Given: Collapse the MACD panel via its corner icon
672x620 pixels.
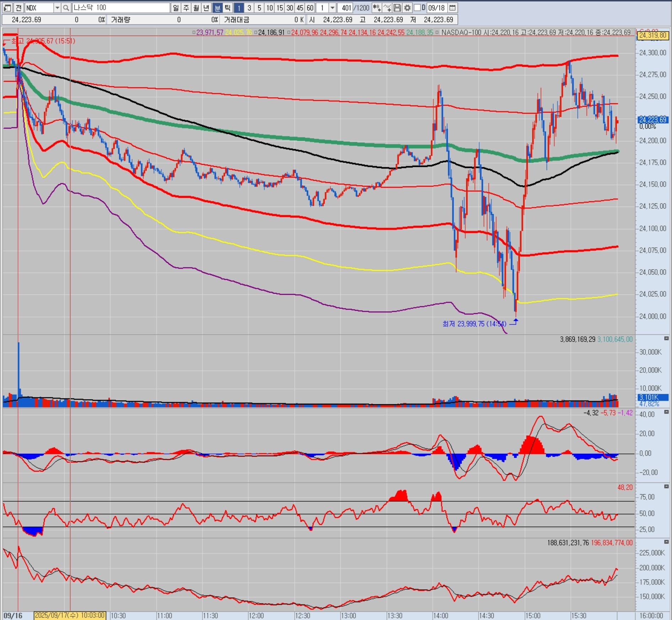Looking at the screenshot, I should point(666,412).
